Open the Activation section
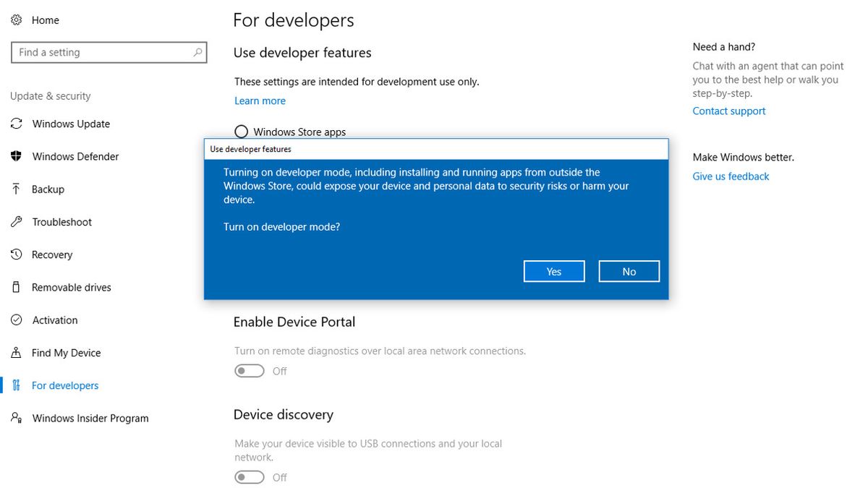 54,320
